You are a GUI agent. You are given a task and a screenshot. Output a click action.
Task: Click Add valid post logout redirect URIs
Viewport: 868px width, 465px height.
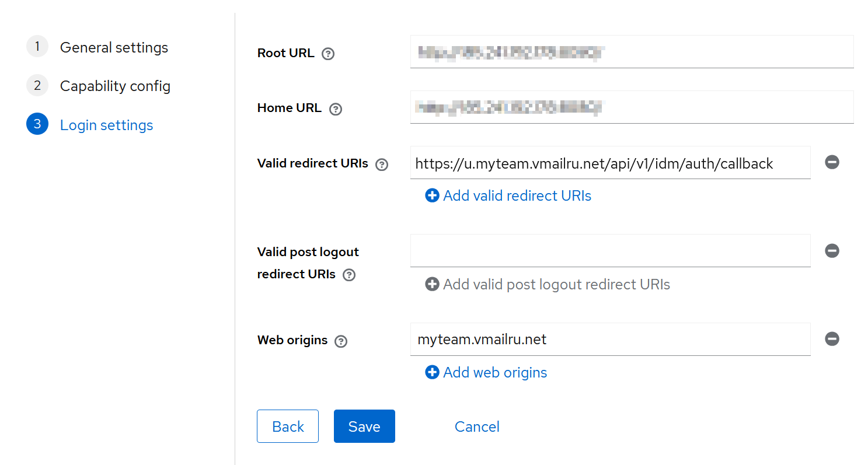[548, 285]
